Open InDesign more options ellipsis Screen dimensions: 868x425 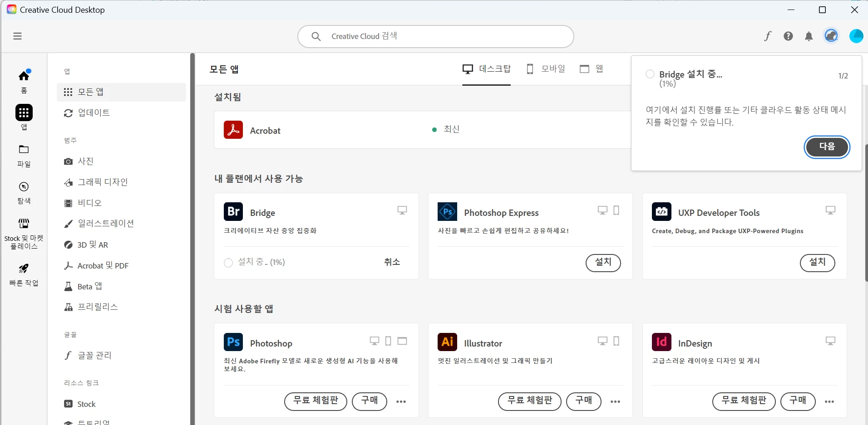pyautogui.click(x=829, y=401)
